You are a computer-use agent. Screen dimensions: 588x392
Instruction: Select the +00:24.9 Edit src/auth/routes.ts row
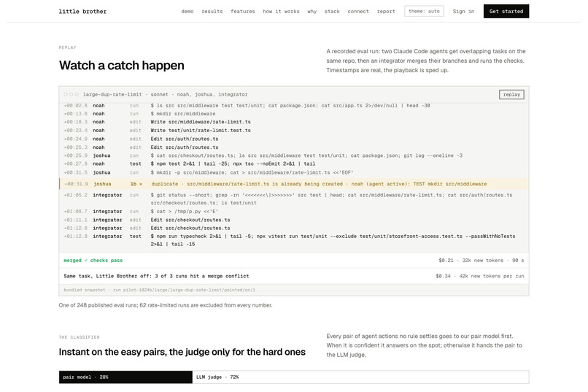(x=294, y=139)
